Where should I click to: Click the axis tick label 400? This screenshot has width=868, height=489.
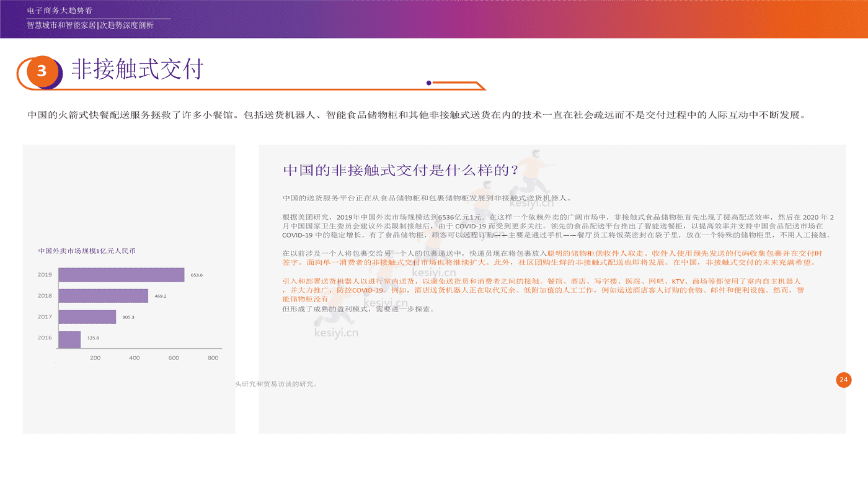tap(135, 358)
